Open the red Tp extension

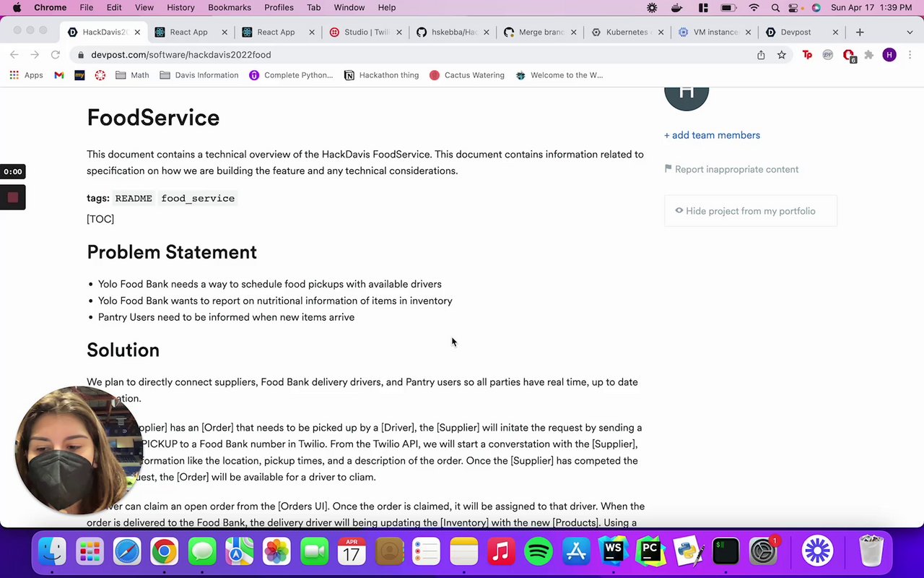[807, 55]
